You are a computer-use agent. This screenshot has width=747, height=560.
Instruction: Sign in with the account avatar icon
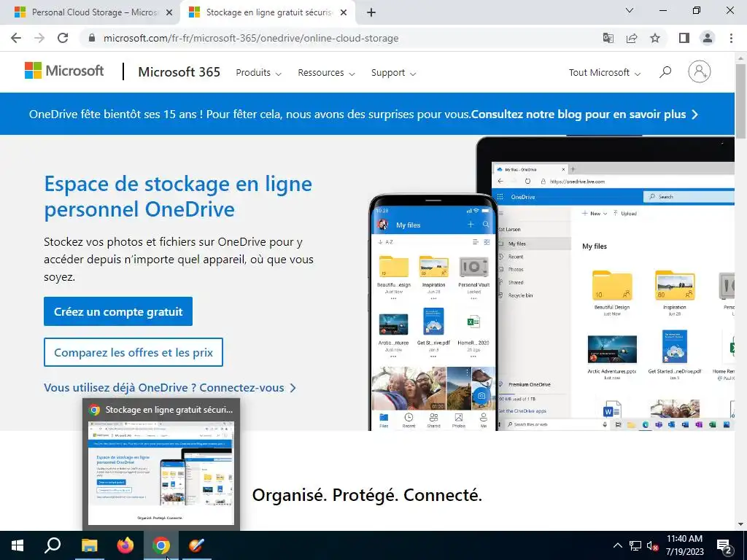pyautogui.click(x=700, y=71)
